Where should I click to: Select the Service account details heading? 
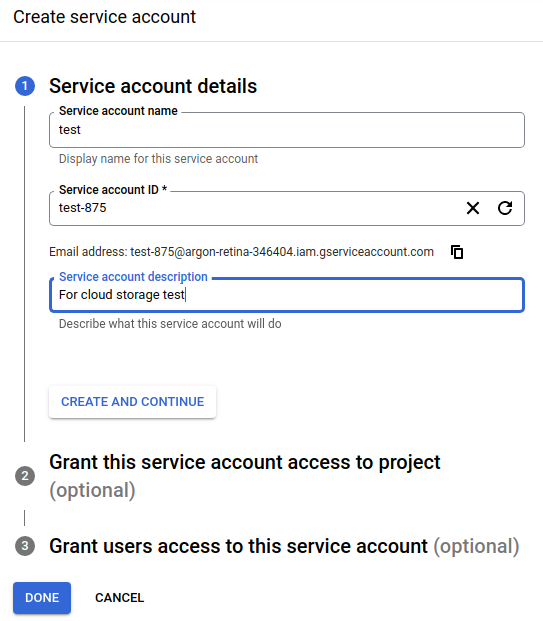click(153, 86)
